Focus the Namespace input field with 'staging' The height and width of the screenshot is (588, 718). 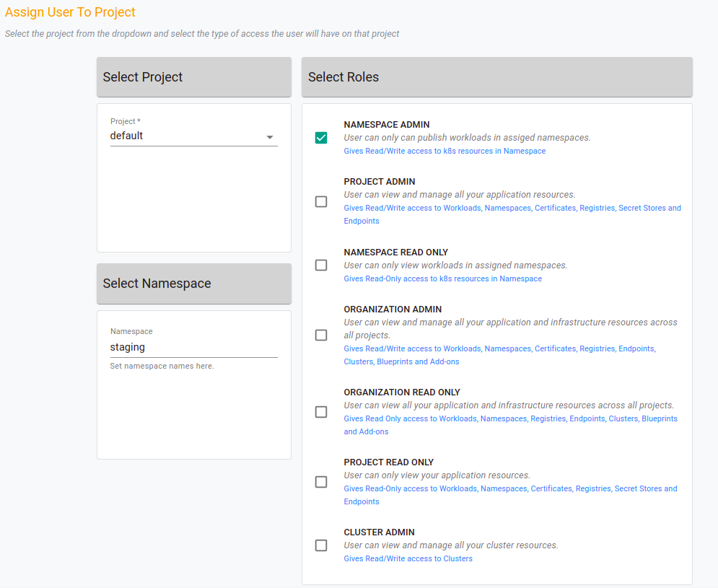[193, 347]
